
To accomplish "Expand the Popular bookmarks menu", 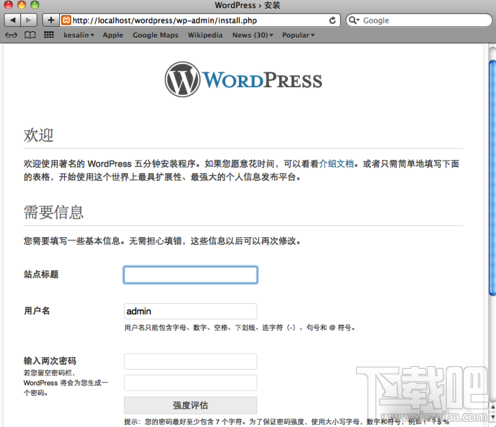I will coord(298,35).
